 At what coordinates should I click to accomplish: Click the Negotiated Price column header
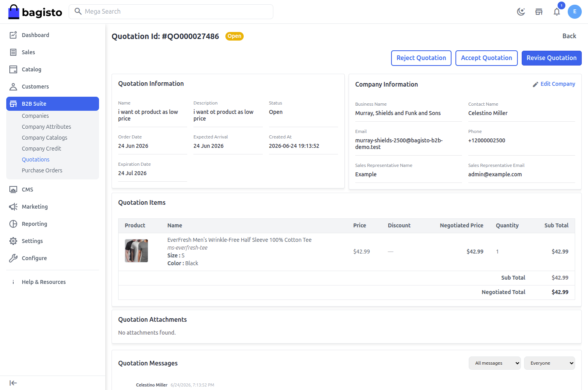(x=462, y=225)
